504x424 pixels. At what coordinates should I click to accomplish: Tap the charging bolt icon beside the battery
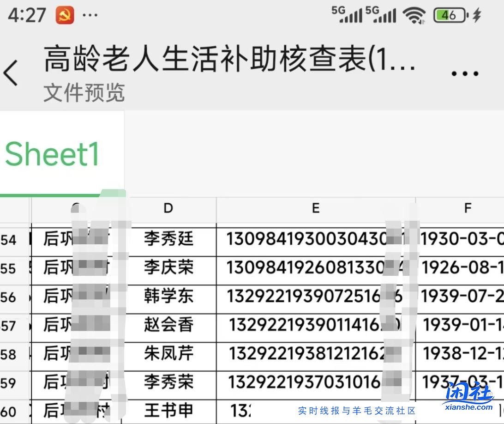[x=478, y=14]
